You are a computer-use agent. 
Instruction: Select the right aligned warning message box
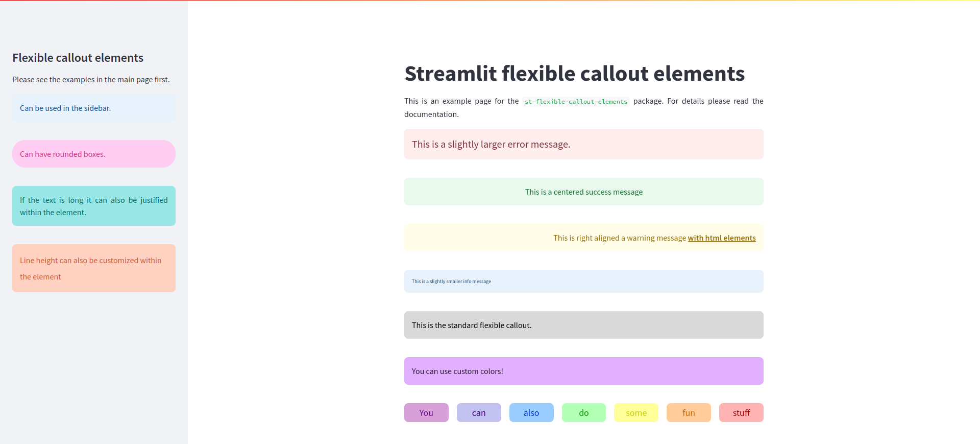tap(583, 237)
